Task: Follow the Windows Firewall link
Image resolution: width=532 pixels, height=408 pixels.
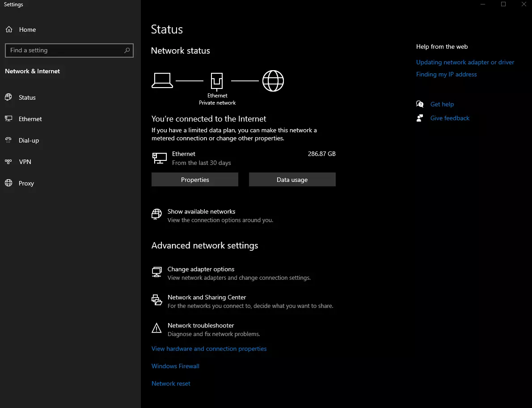Action: click(x=175, y=366)
